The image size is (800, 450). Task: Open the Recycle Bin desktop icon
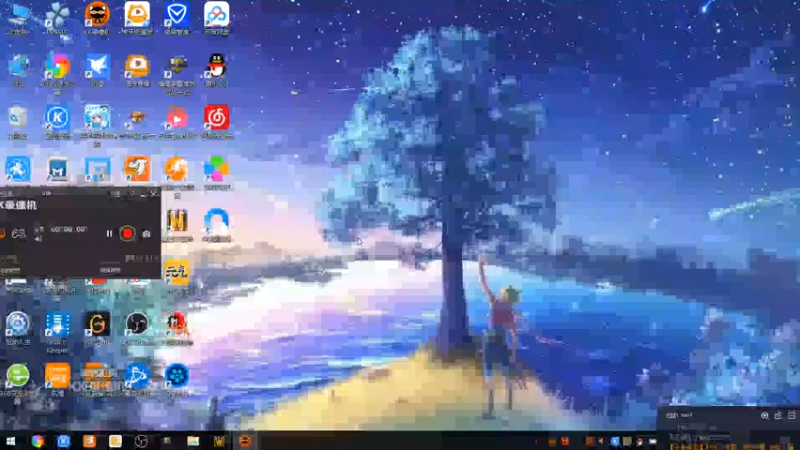point(17,118)
